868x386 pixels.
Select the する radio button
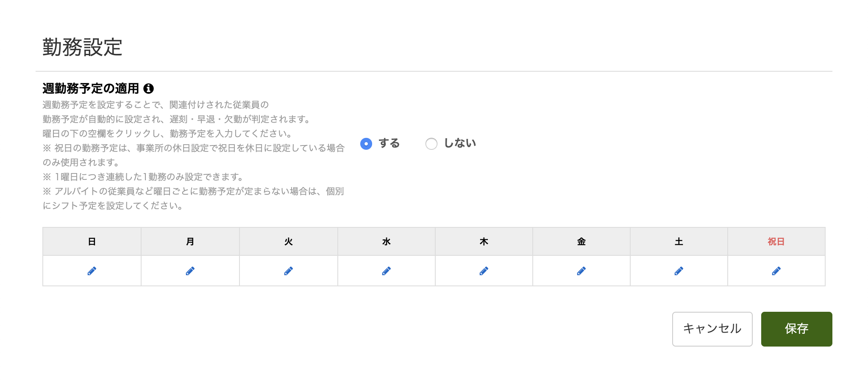click(x=366, y=144)
